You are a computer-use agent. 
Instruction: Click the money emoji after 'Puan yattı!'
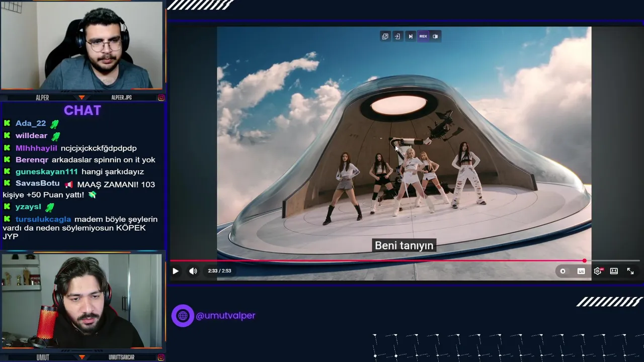tap(92, 195)
